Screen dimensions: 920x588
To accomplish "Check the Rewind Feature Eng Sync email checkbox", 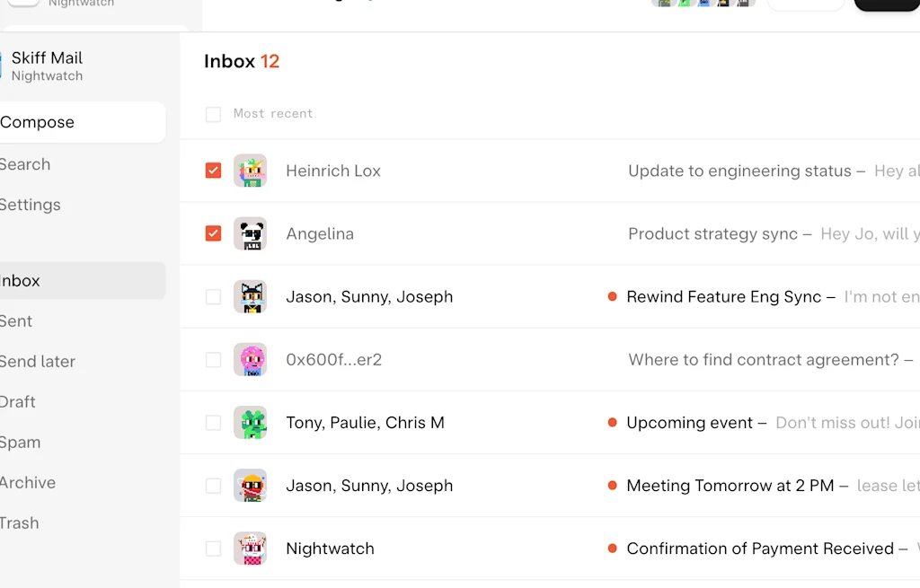I will [213, 296].
